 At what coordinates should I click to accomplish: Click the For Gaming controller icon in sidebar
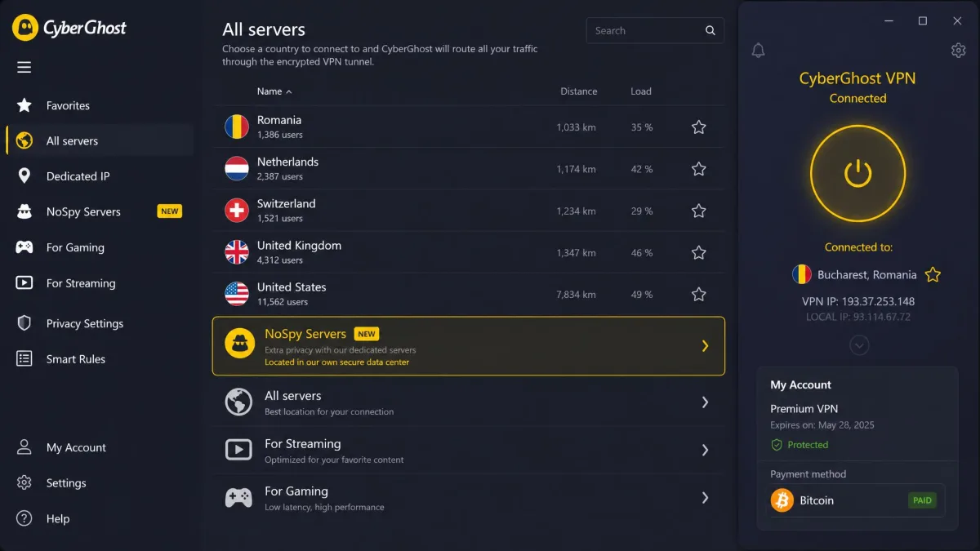[x=24, y=247]
